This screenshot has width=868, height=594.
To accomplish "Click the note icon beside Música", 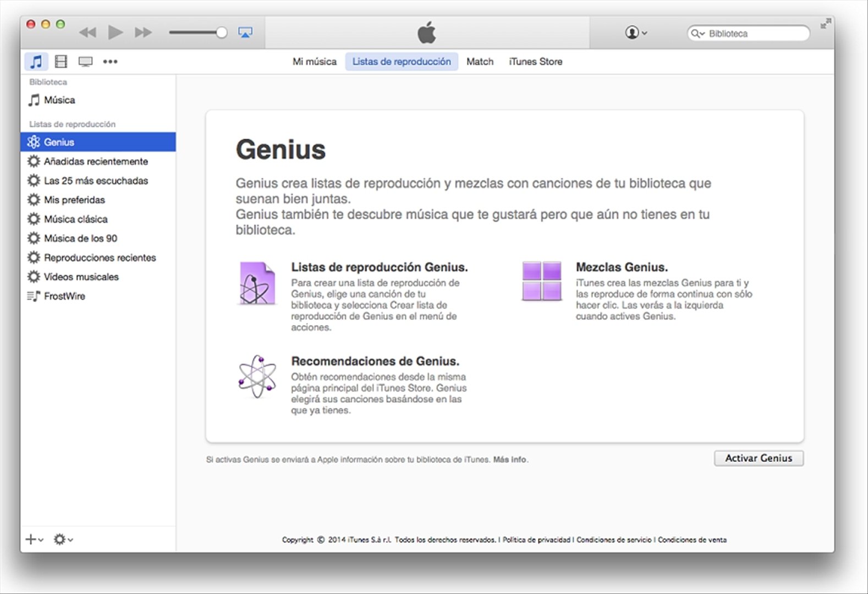I will pos(34,100).
